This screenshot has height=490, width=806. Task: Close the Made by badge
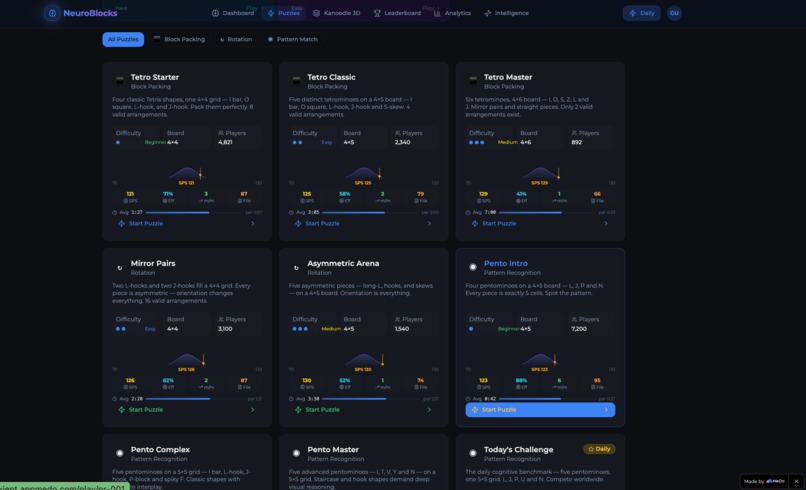[796, 481]
